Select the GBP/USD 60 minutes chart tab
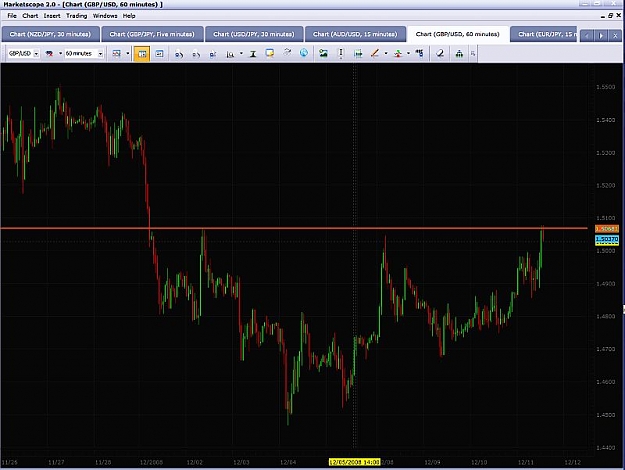Image resolution: width=625 pixels, height=470 pixels. (458, 34)
